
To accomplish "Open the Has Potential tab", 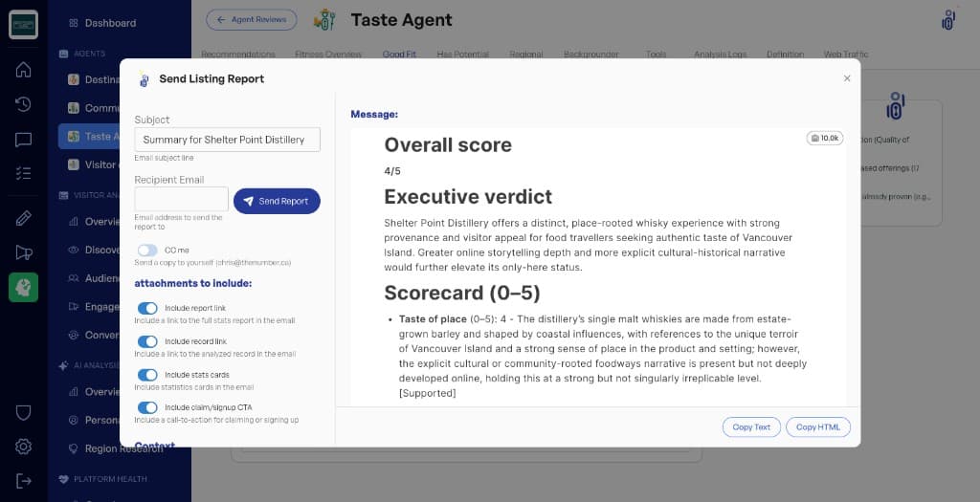I will (463, 55).
